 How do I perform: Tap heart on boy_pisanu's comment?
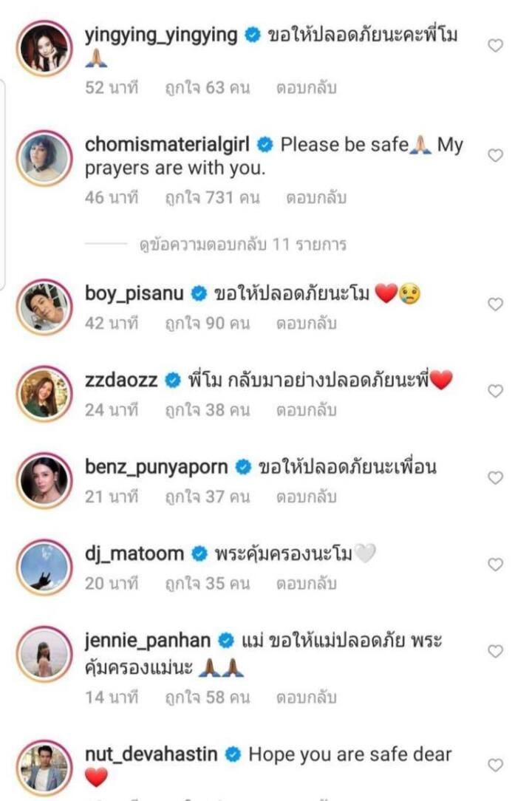pos(496,304)
